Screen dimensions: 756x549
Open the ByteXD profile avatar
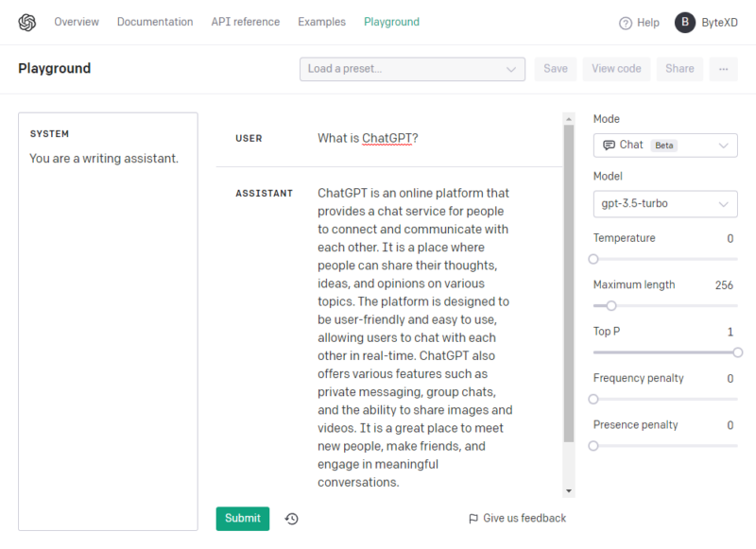684,22
